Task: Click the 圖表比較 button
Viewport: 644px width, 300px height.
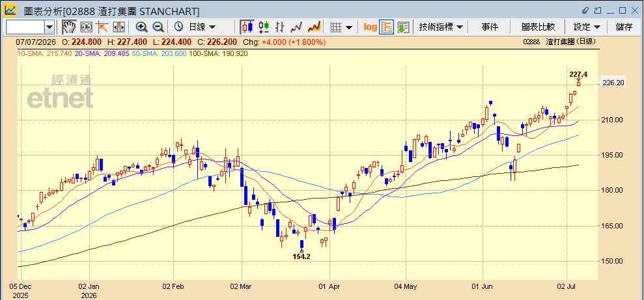Action: click(538, 27)
